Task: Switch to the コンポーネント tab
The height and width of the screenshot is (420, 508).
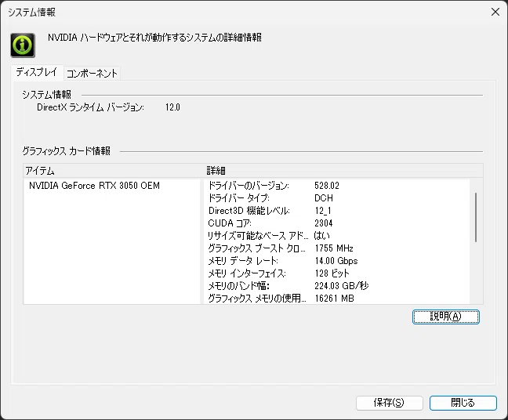Action: pyautogui.click(x=92, y=73)
